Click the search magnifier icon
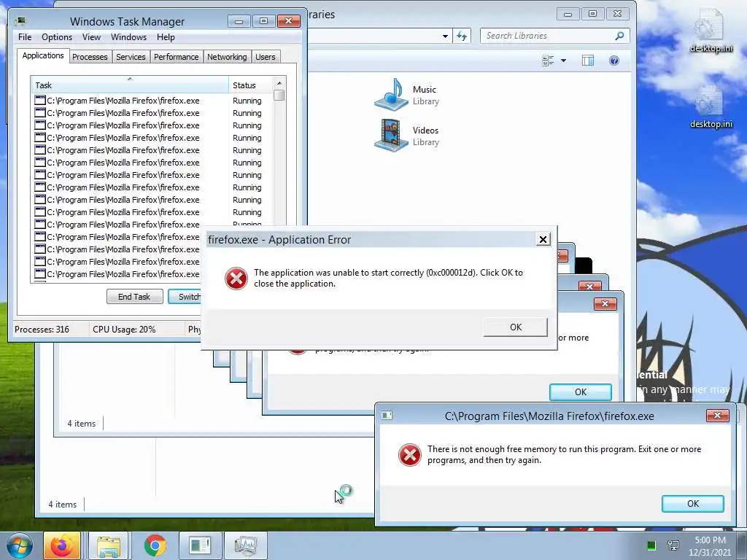 [x=619, y=36]
